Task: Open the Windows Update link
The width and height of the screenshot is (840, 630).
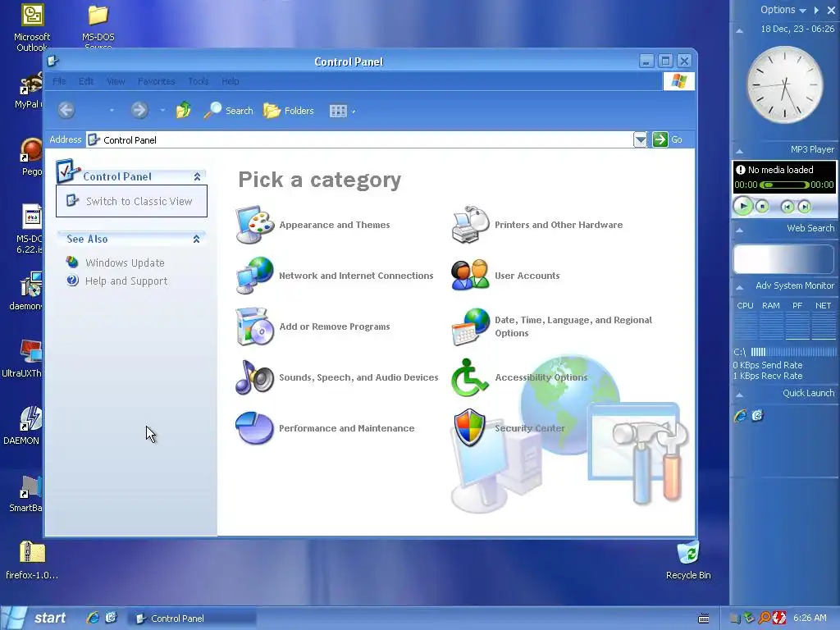Action: (125, 263)
